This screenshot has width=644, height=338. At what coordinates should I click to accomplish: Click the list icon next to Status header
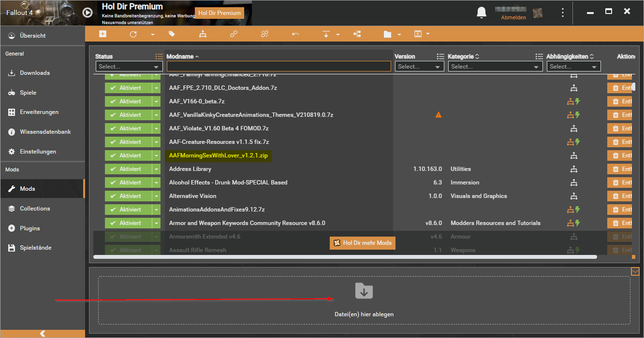pos(159,56)
